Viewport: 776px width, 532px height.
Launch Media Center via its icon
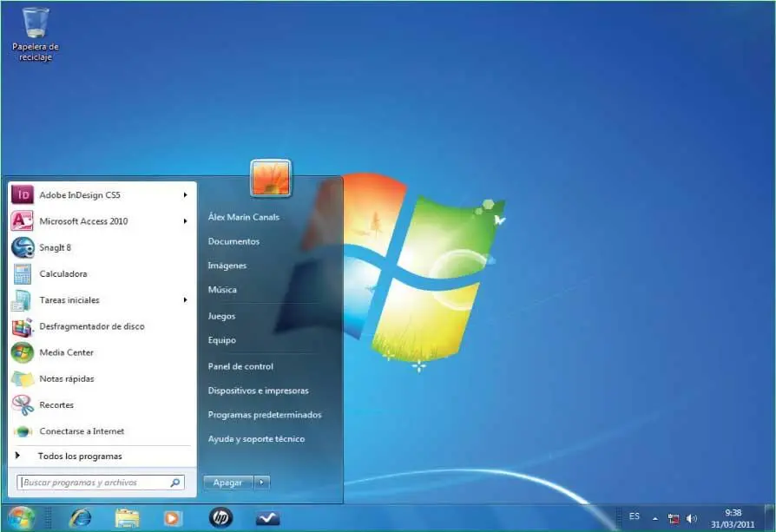(23, 352)
